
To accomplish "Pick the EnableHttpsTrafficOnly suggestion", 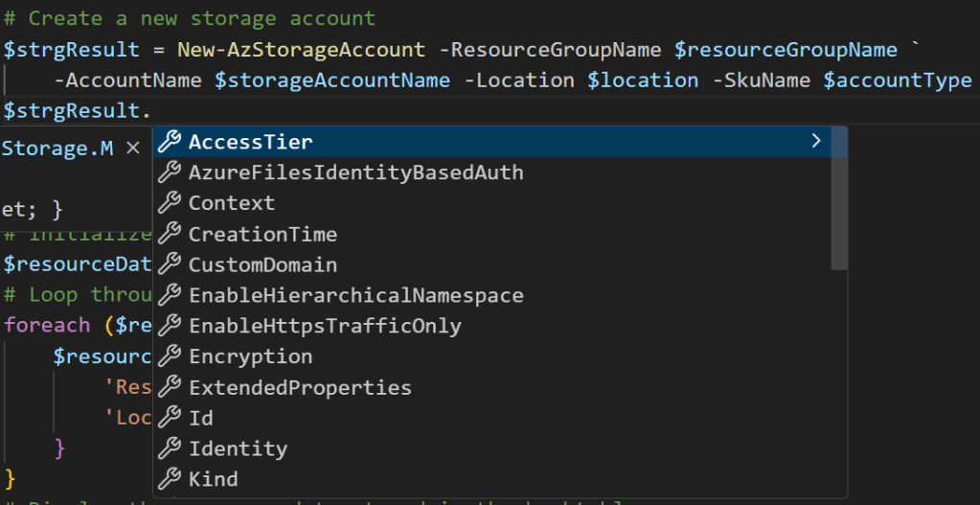I will [x=325, y=326].
